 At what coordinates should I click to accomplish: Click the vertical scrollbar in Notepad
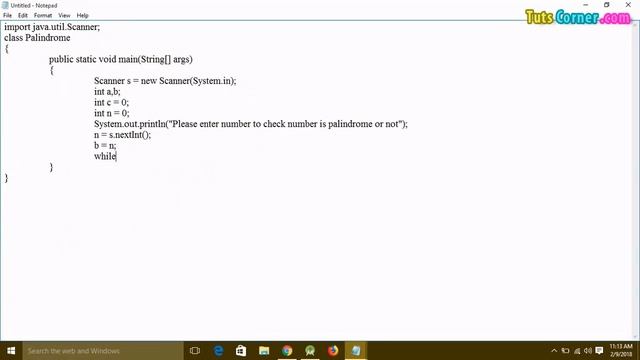636,180
